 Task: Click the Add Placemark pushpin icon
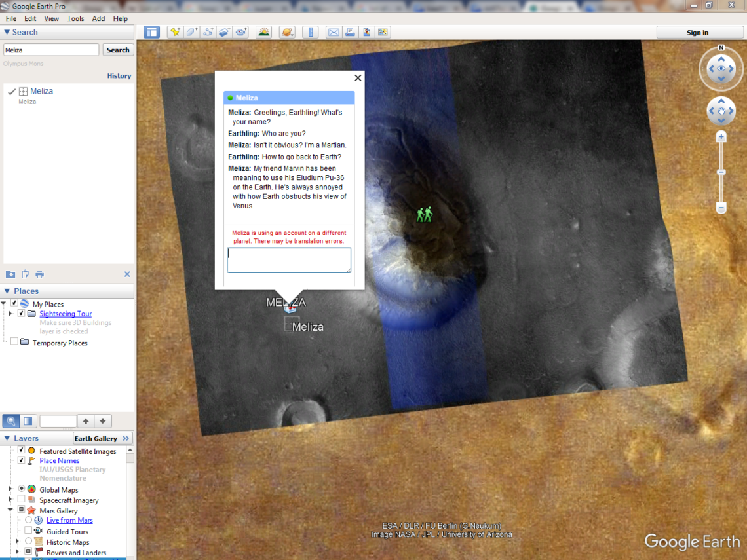click(x=175, y=32)
